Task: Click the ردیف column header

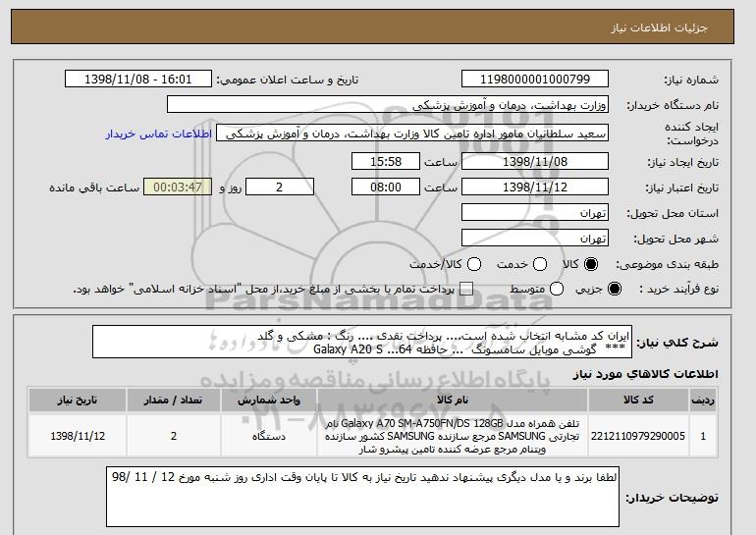Action: point(703,401)
